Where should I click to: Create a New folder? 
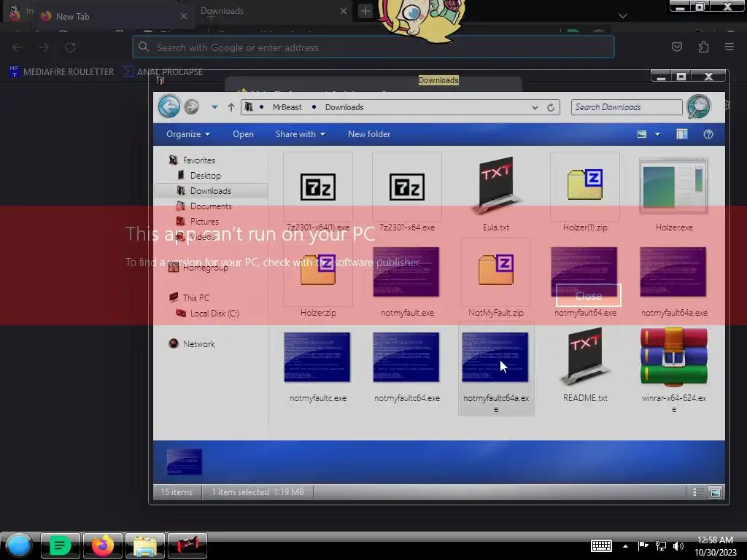[369, 134]
